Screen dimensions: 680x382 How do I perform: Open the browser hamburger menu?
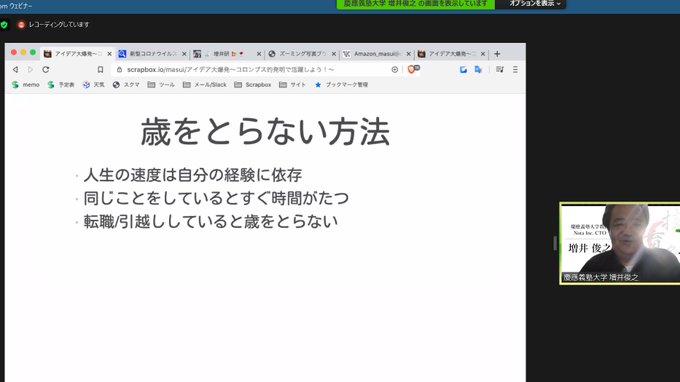[x=515, y=69]
